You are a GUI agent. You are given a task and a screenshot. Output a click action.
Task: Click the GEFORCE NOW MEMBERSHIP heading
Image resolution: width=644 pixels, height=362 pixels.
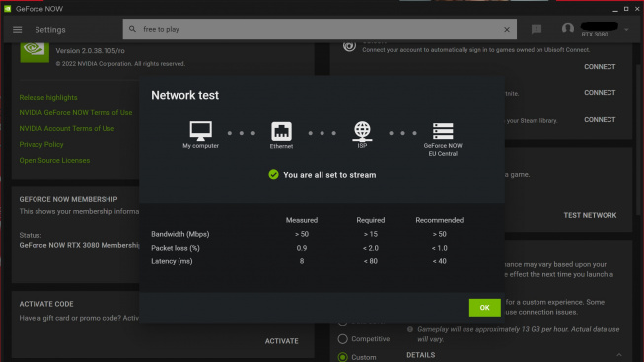coord(68,199)
